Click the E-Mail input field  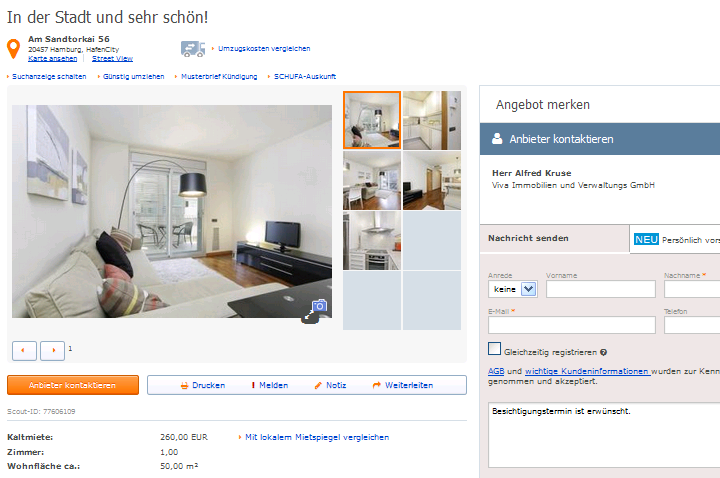click(572, 325)
